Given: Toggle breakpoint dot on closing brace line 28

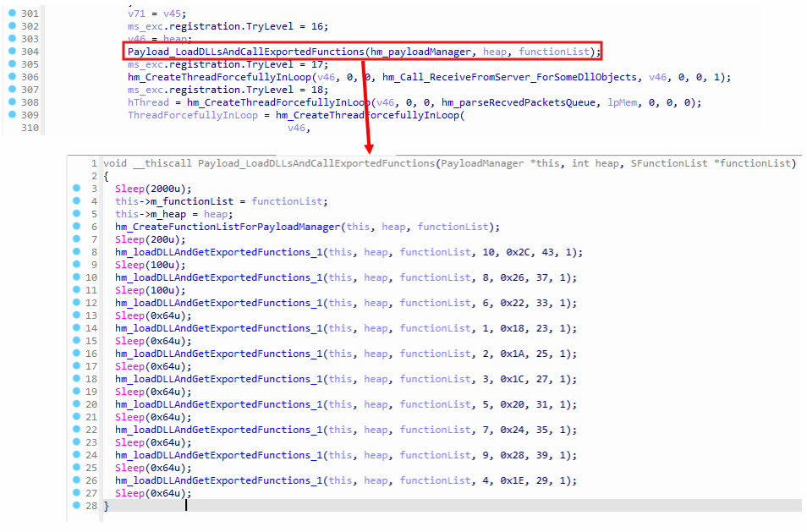Looking at the screenshot, I should tap(77, 505).
